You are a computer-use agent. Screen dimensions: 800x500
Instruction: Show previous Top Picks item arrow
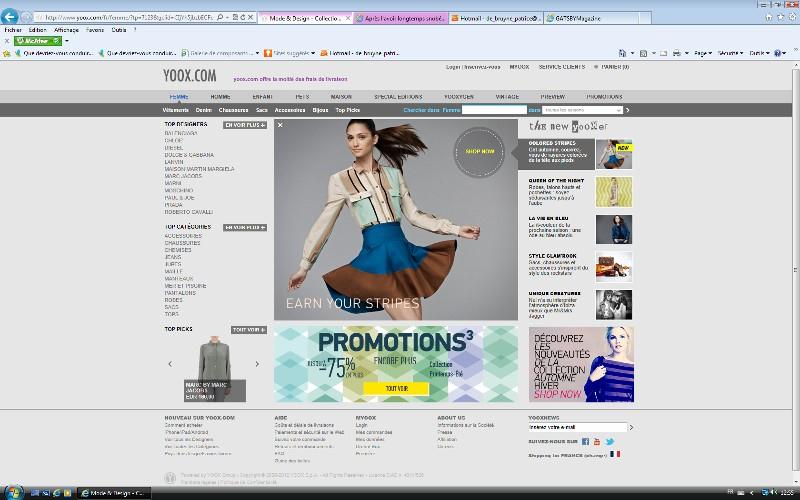tap(169, 364)
